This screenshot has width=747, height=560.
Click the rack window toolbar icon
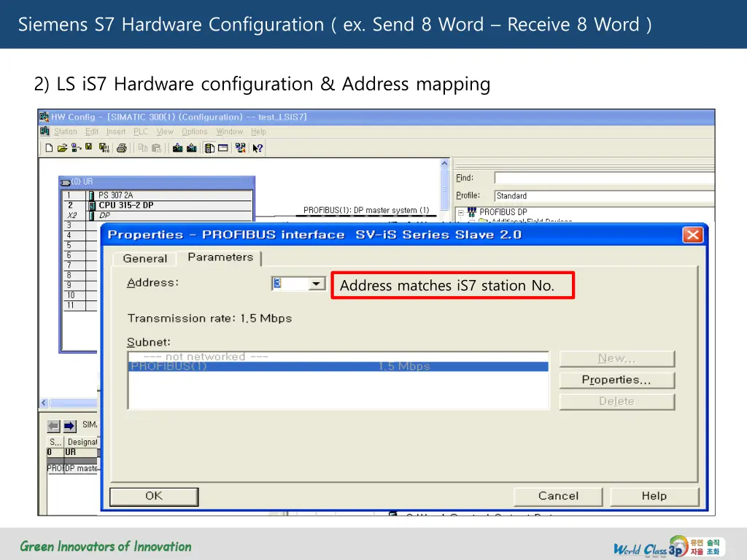click(223, 148)
